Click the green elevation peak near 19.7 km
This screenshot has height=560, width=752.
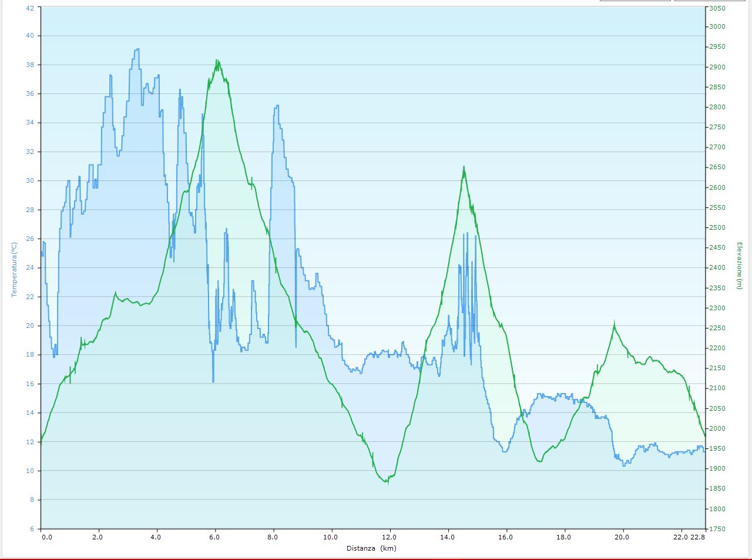614,324
